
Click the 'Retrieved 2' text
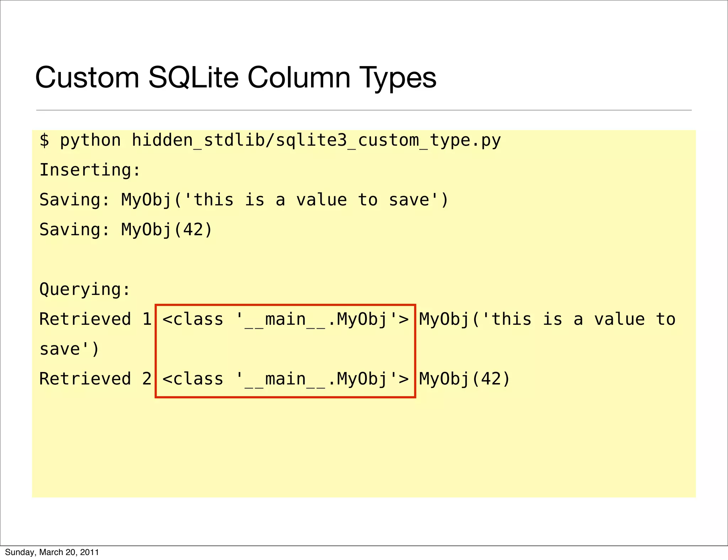[x=96, y=379]
